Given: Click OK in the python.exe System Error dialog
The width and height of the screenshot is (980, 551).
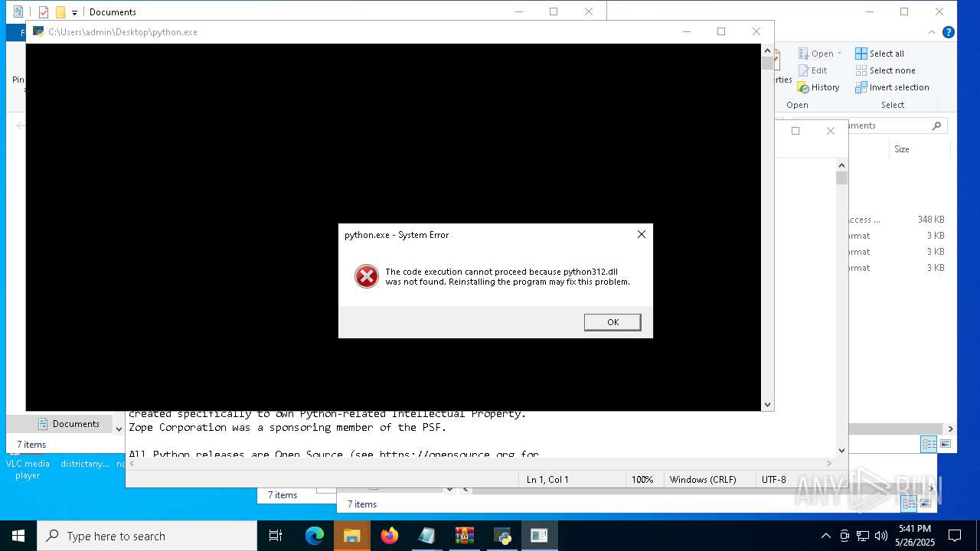Looking at the screenshot, I should tap(612, 322).
